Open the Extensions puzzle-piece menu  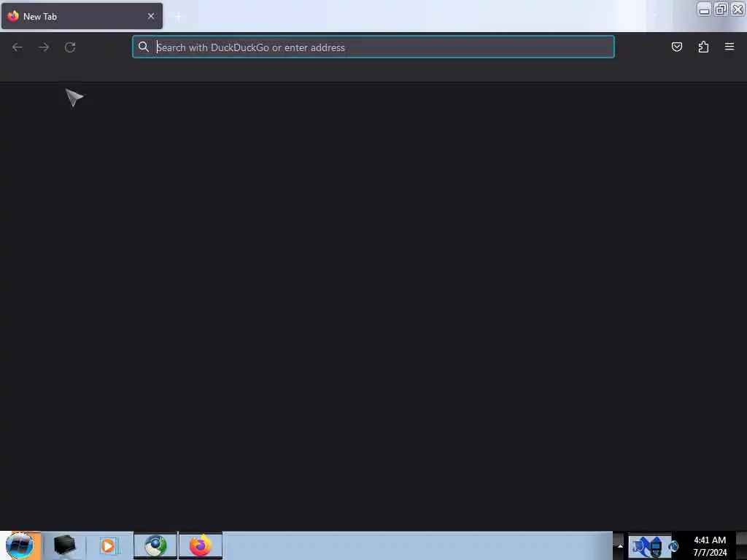click(703, 47)
